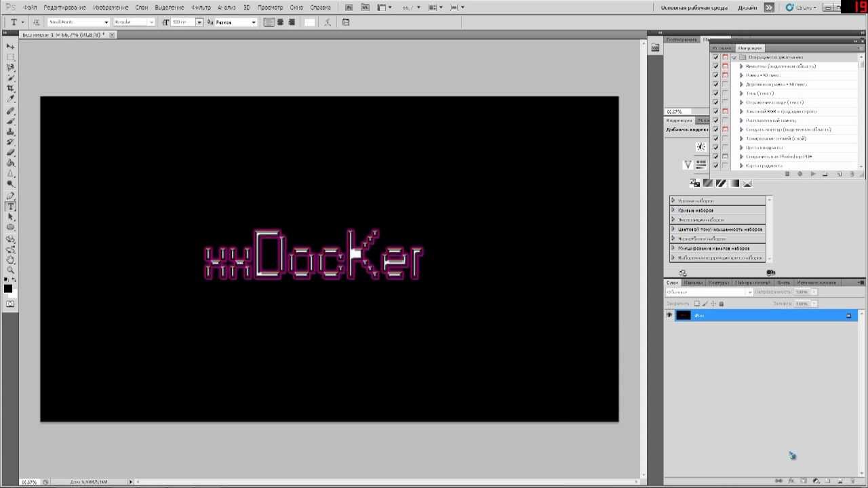Switch to the История tab

pos(723,48)
